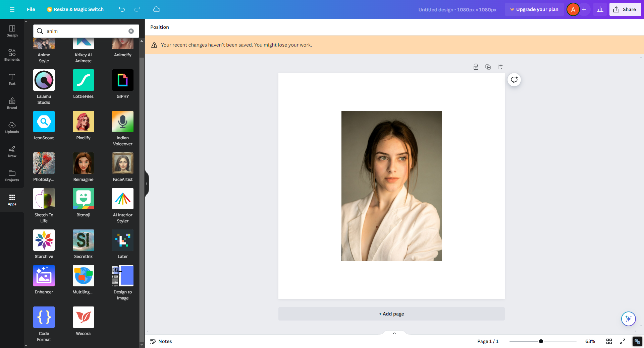Expand the bottom panel above Notes
Viewport: 644px width, 348px height.
click(x=394, y=333)
